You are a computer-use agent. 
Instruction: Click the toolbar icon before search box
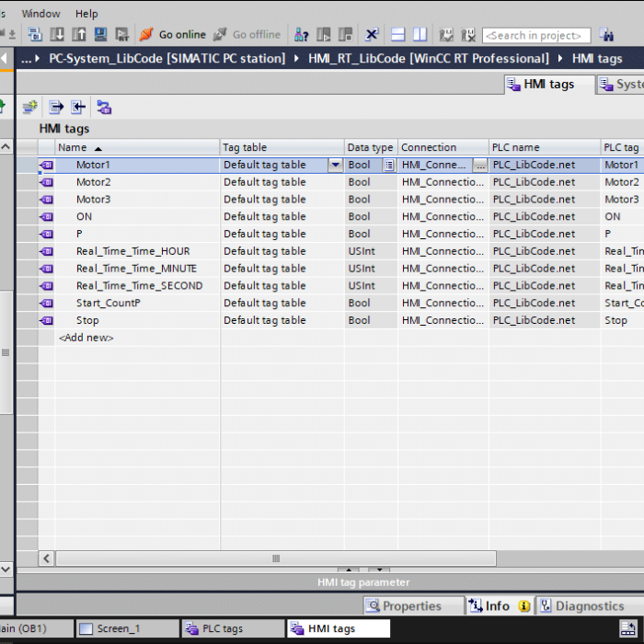pyautogui.click(x=467, y=35)
